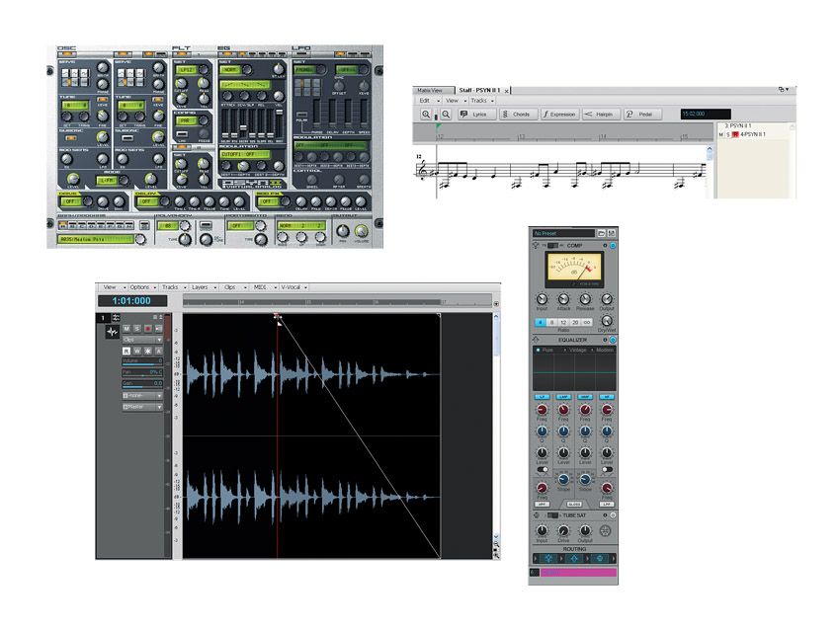Open the Clips menu in the track view

[234, 287]
